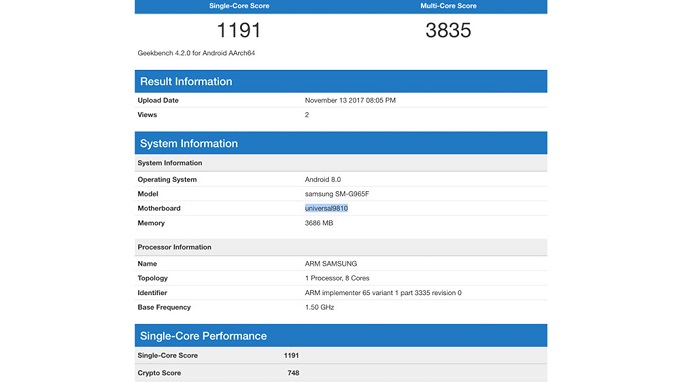
Task: Click the 1191 value in the performance table
Action: (x=291, y=355)
